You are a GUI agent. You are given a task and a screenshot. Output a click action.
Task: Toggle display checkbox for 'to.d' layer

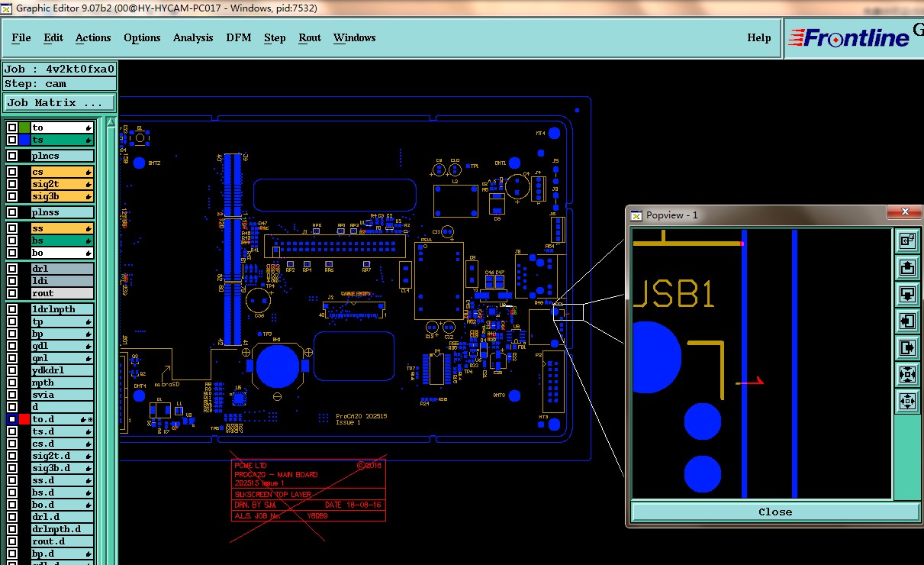pyautogui.click(x=12, y=419)
